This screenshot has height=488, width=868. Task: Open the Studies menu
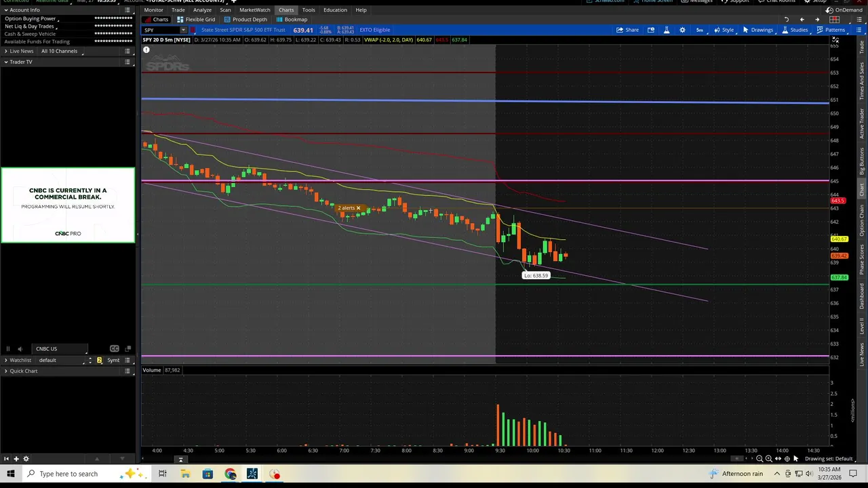[x=795, y=30]
